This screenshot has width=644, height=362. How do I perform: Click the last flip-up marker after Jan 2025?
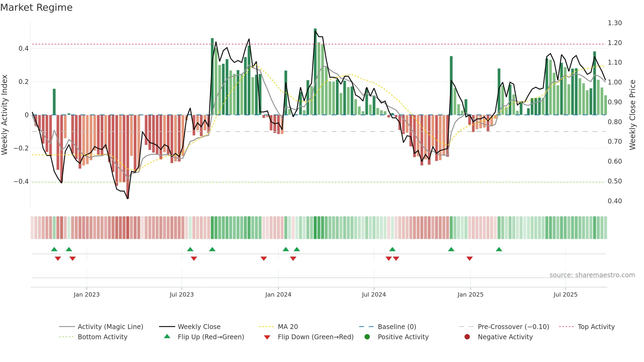[x=499, y=249]
